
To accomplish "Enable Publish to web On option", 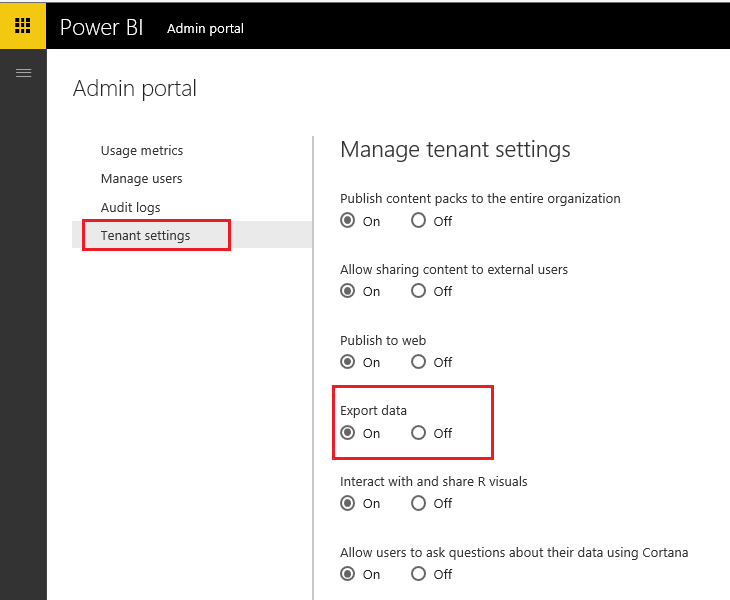I will [x=347, y=362].
